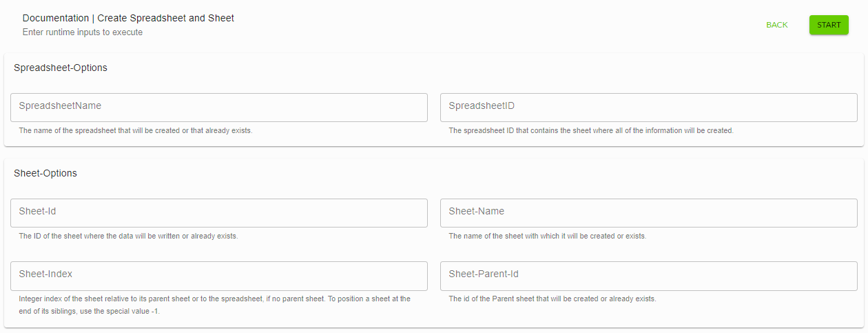Click the Spreadsheet-Options section heading

pos(61,68)
